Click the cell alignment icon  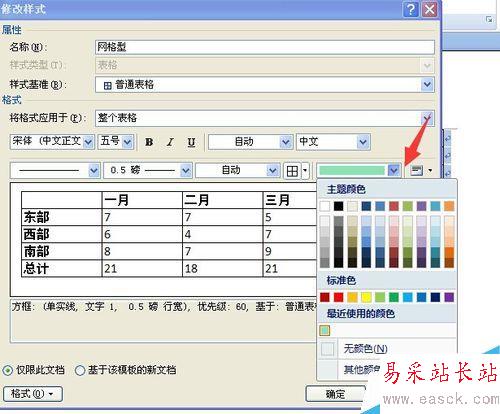416,171
